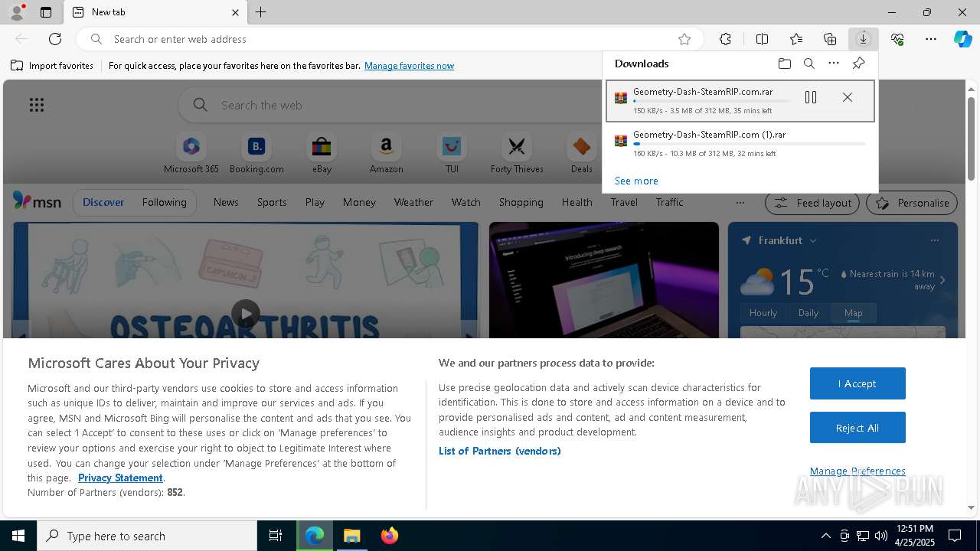Open Browser essentials heart icon
The image size is (980, 551).
pos(897,39)
